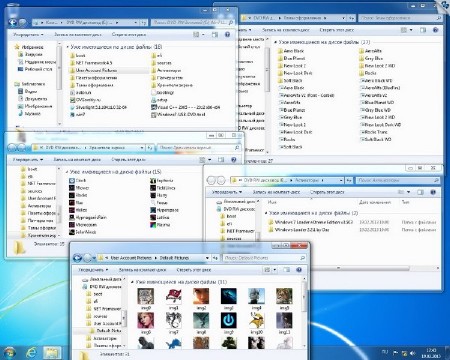Select the Helios screensaver file
This screenshot has width=450, height=360.
pos(78,210)
